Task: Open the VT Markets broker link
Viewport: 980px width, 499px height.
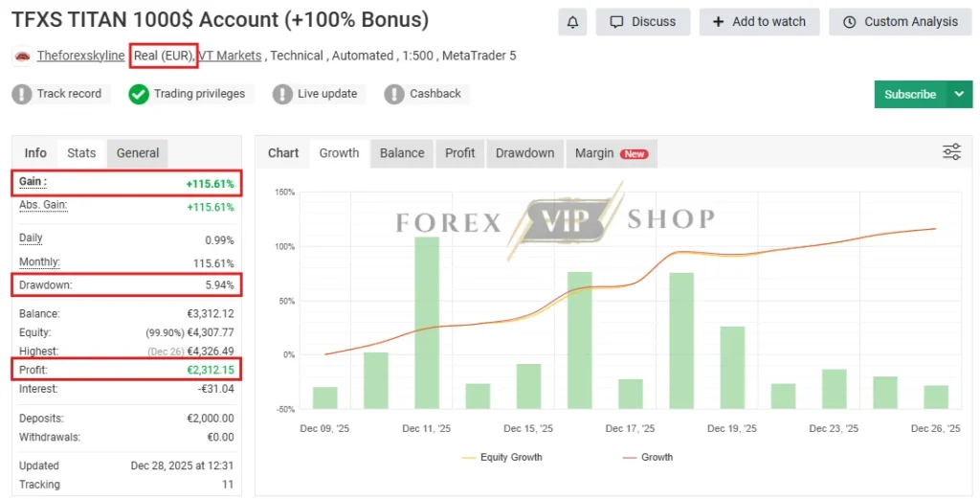Action: (230, 56)
